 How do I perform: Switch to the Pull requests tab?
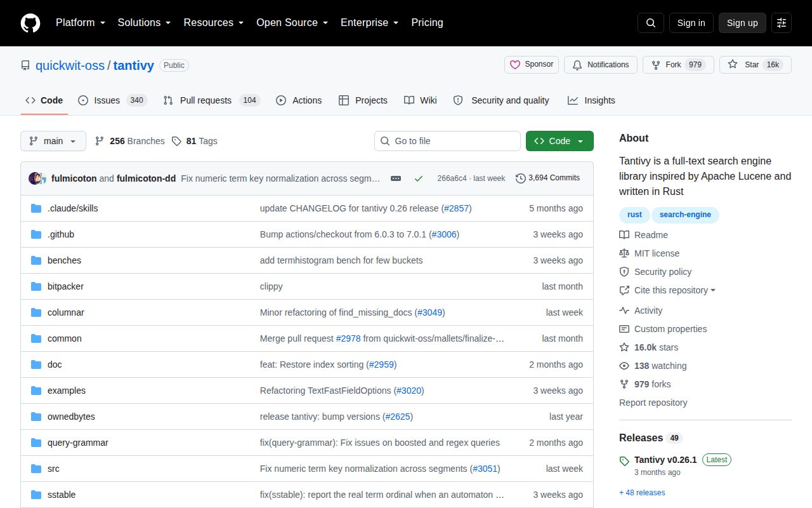211,100
